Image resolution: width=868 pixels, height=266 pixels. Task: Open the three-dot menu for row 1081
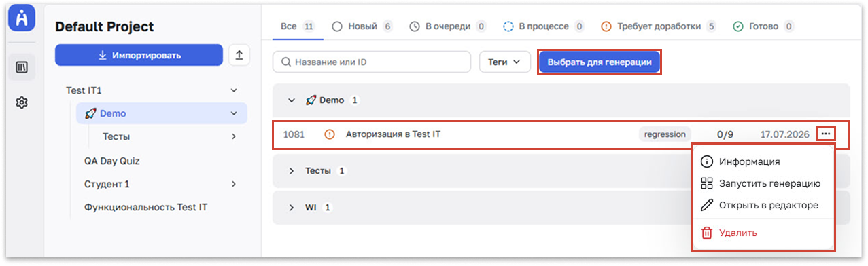(x=826, y=134)
